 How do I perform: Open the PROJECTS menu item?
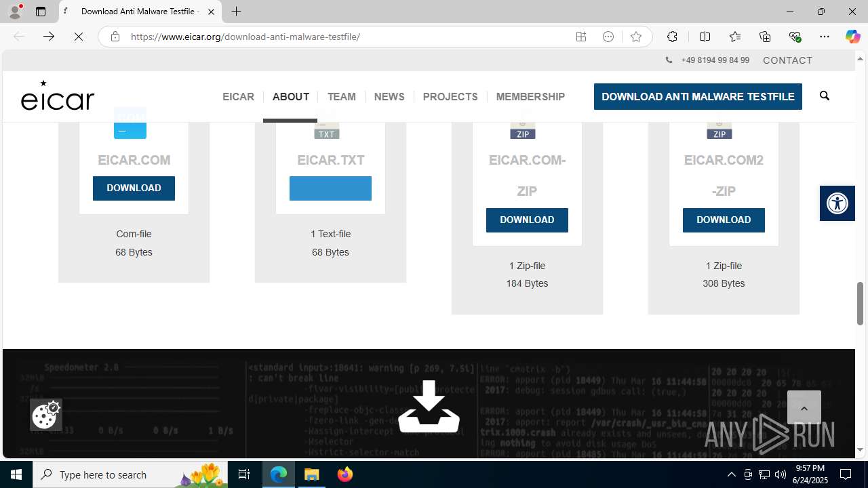[x=450, y=97]
